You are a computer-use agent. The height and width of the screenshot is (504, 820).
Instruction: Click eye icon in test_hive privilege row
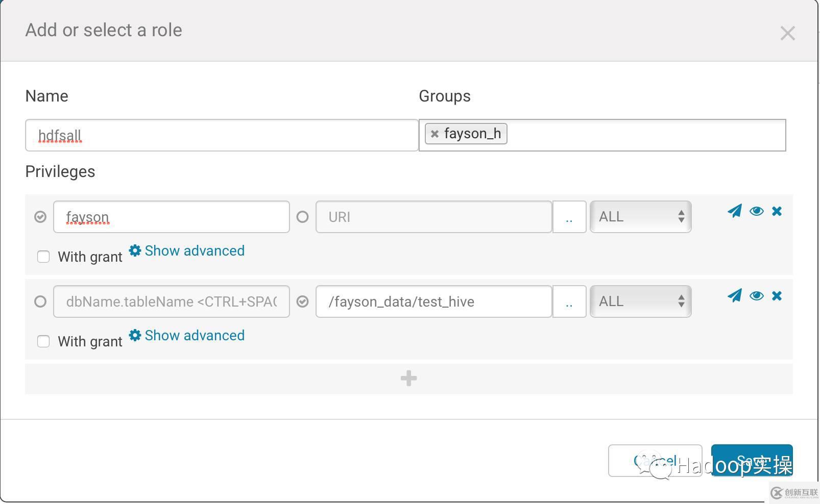(756, 296)
